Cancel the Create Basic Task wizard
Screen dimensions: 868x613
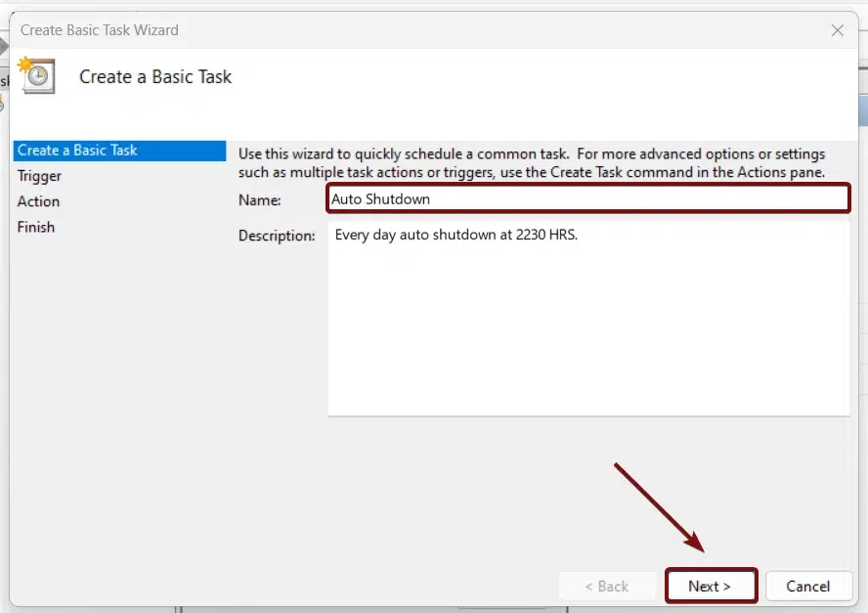pyautogui.click(x=807, y=587)
